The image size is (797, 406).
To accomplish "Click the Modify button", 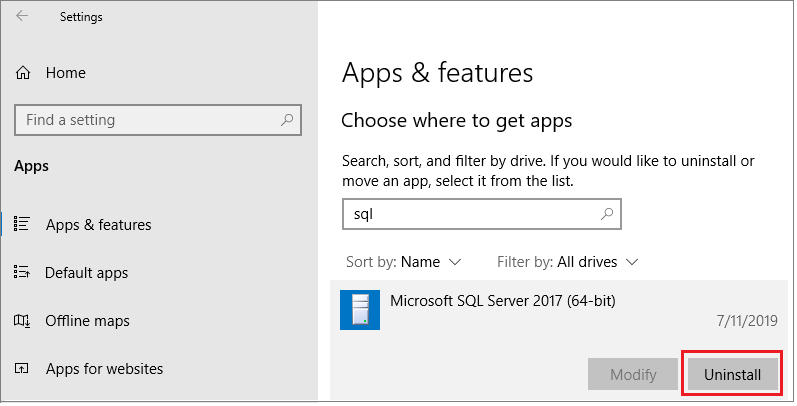I will pyautogui.click(x=633, y=375).
